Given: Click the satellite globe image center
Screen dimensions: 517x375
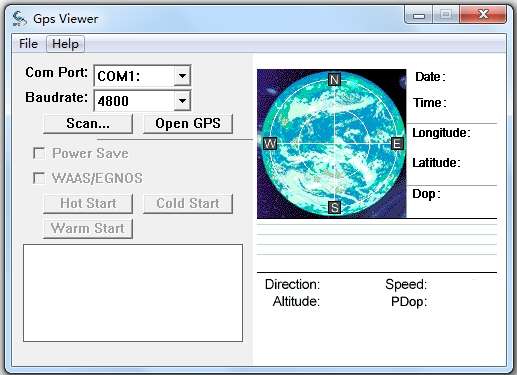Looking at the screenshot, I should click(332, 144).
